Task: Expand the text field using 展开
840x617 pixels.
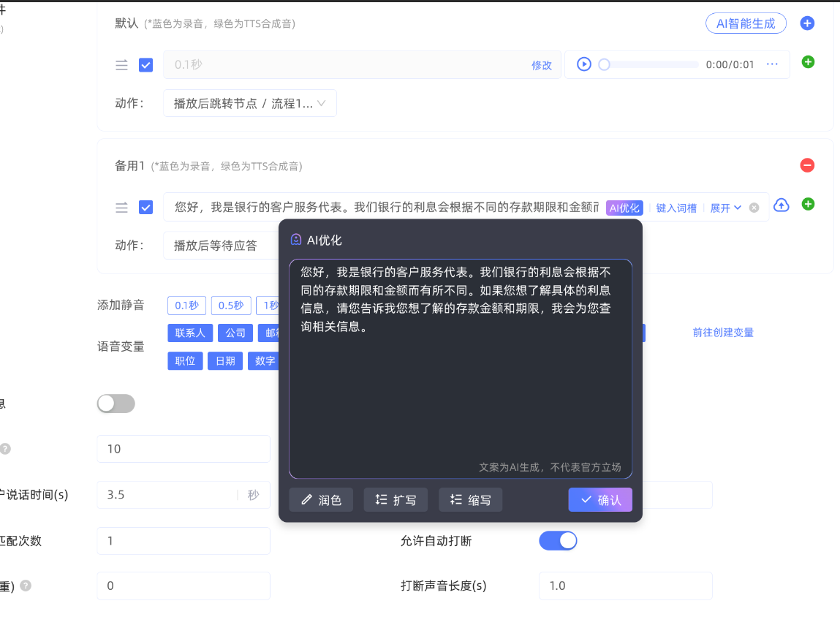Action: point(725,208)
